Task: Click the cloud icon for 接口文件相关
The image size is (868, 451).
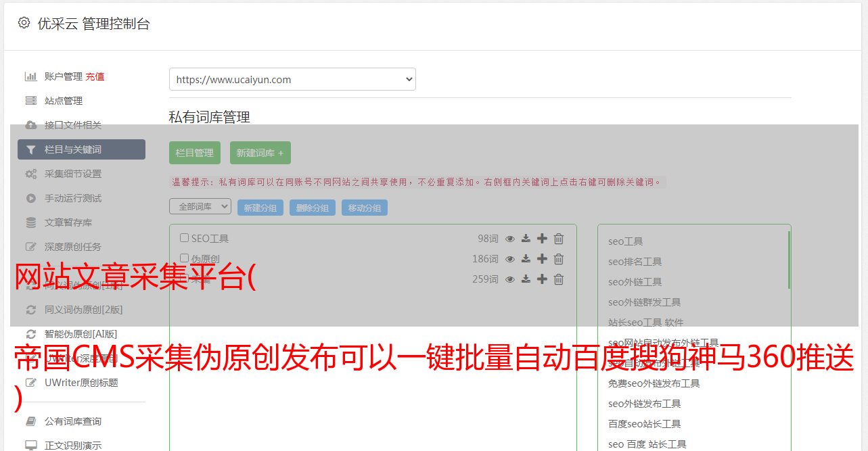Action: tap(30, 125)
